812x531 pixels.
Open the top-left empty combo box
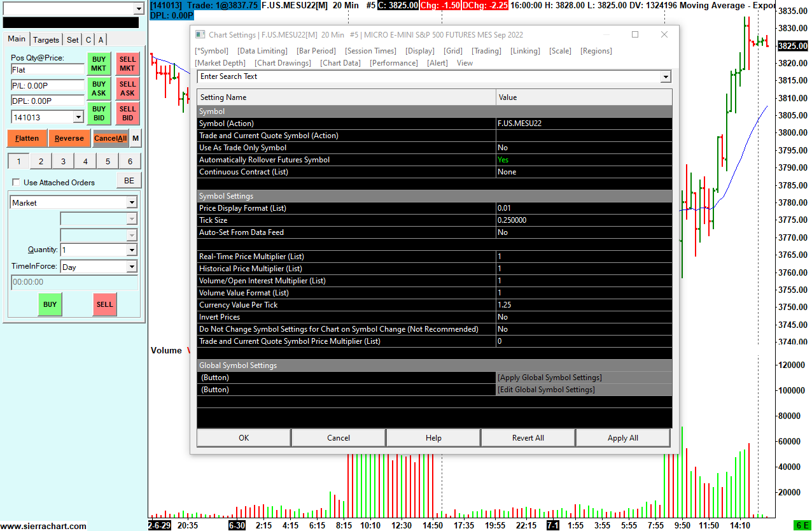(x=139, y=8)
